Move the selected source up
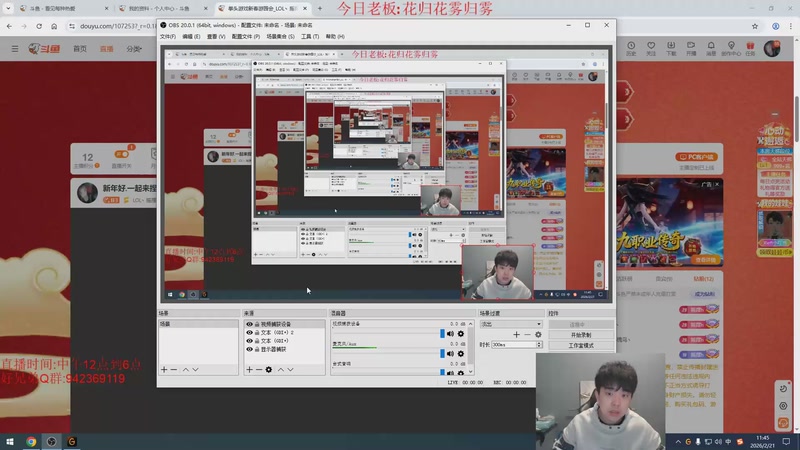This screenshot has width=800, height=450. pyautogui.click(x=281, y=369)
